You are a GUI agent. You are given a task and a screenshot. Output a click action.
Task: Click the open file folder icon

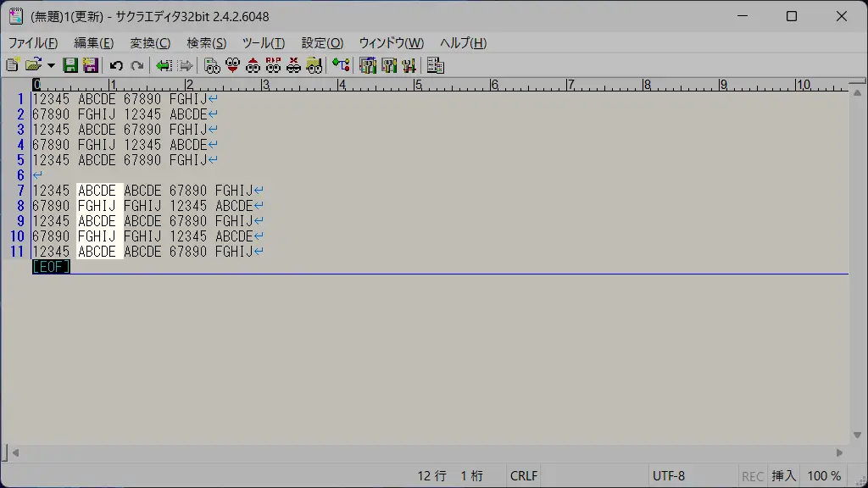tap(32, 65)
